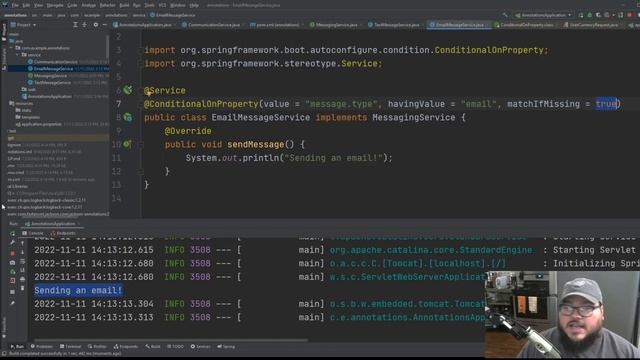Click the Build hammer icon in toolbar

pos(505,15)
